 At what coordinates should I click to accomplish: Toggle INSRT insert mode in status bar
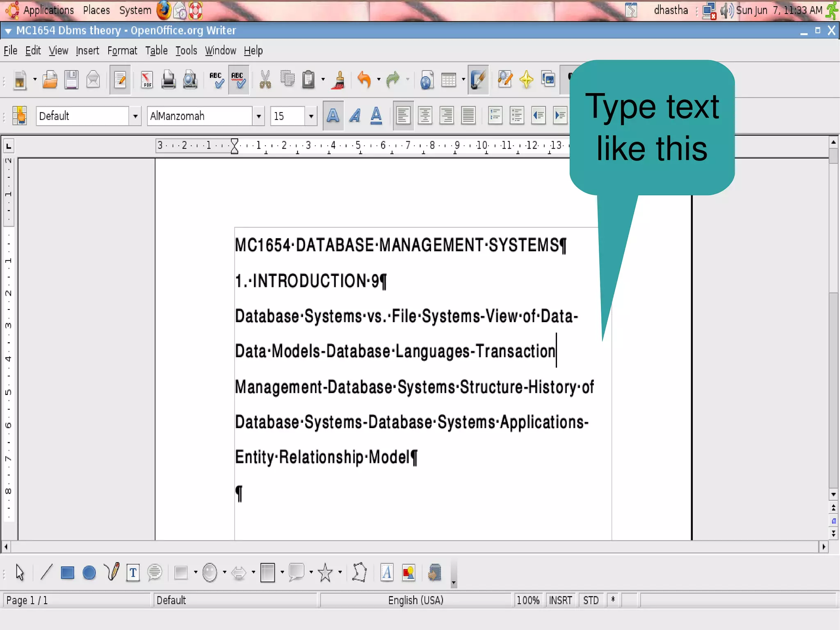(560, 600)
